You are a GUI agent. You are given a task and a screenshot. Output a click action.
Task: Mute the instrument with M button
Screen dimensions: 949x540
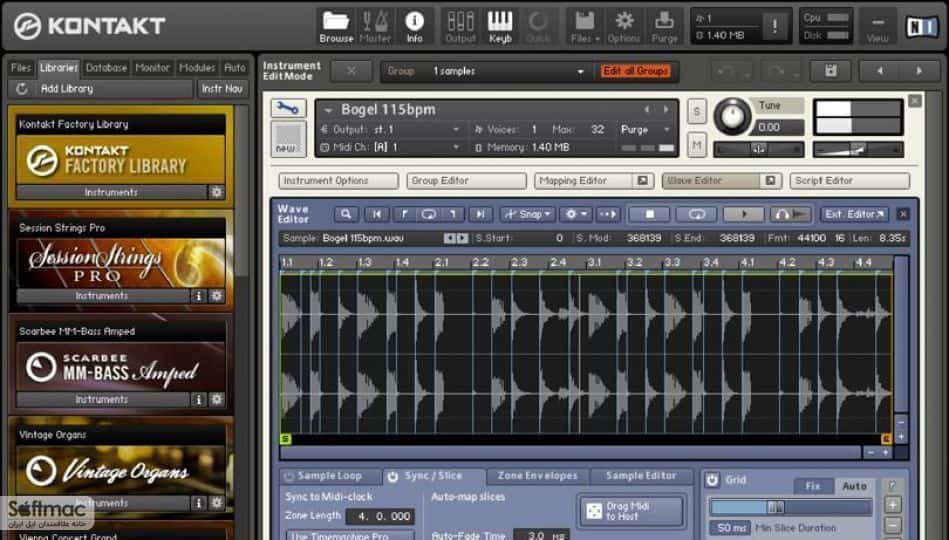pyautogui.click(x=697, y=145)
